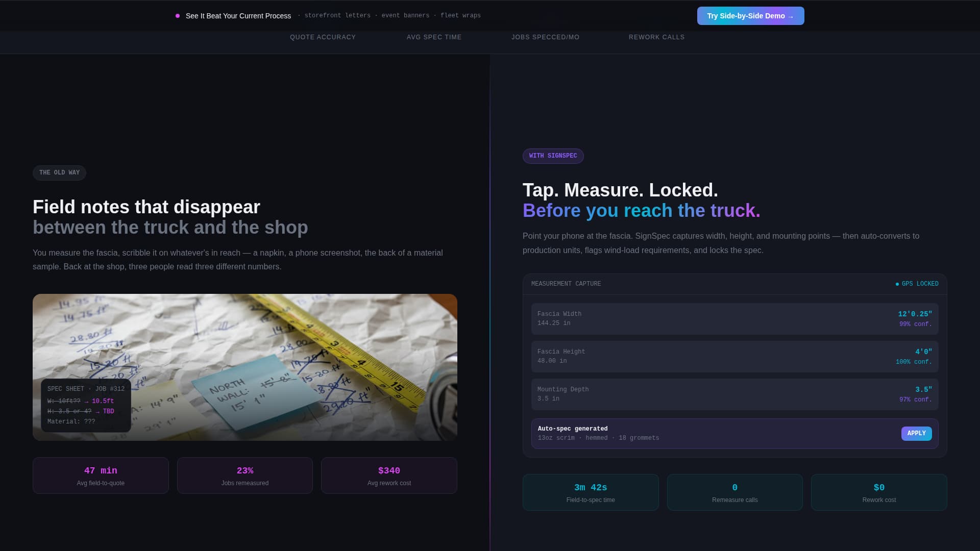Open the Fascia Height measurement row
The height and width of the screenshot is (551, 980).
(734, 357)
